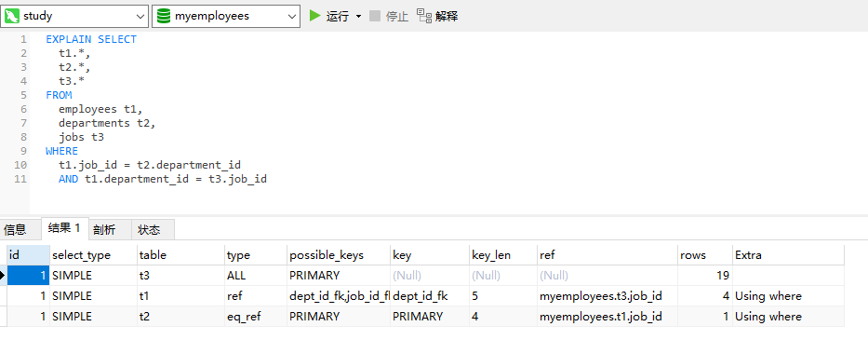The width and height of the screenshot is (868, 340).
Task: Open the Run options dropdown arrow
Action: (x=359, y=16)
